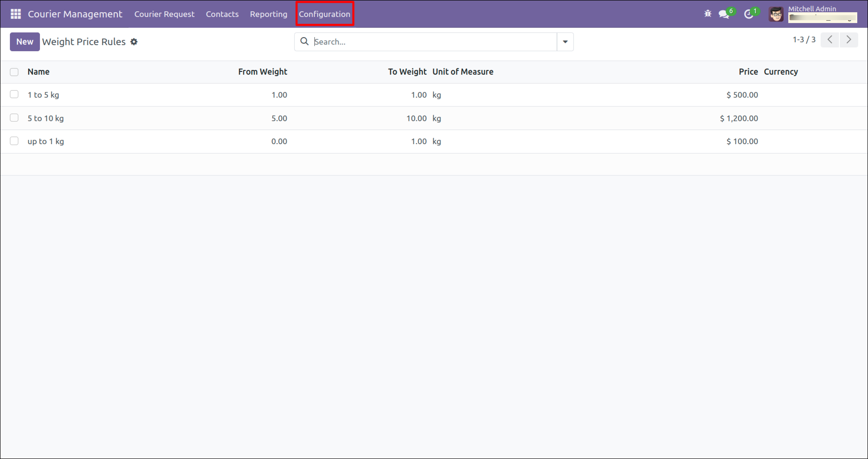Image resolution: width=868 pixels, height=459 pixels.
Task: Open the messages conversations icon
Action: click(724, 15)
